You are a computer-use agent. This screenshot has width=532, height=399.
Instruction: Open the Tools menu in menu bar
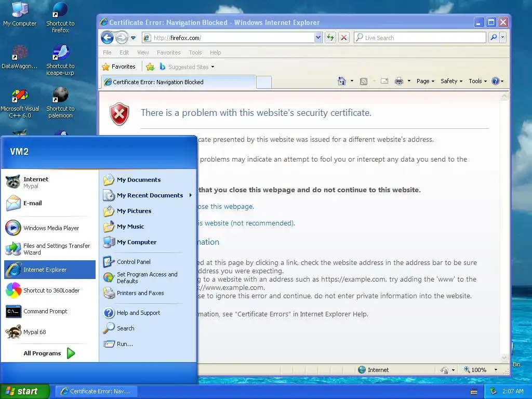[195, 52]
